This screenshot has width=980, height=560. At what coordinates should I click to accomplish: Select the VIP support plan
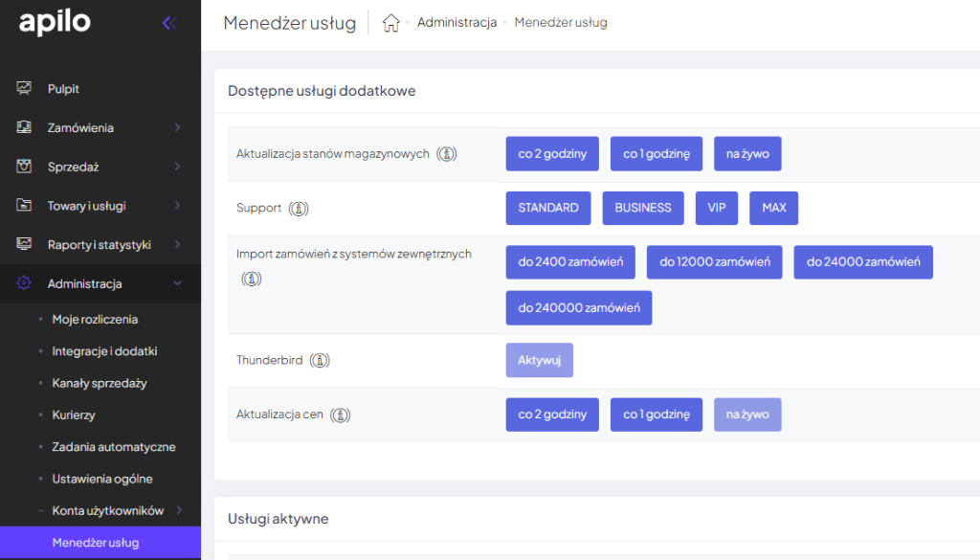click(717, 208)
